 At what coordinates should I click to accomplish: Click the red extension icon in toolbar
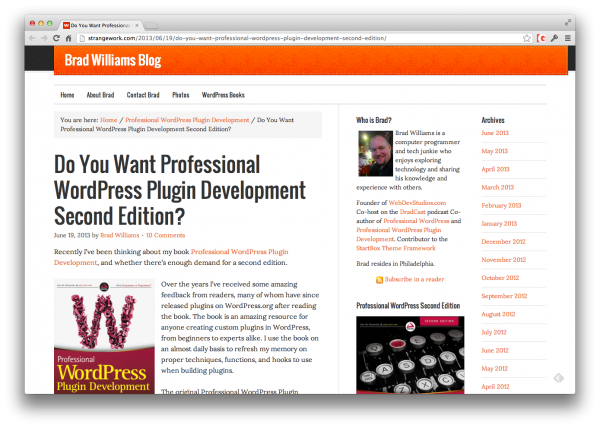[541, 38]
